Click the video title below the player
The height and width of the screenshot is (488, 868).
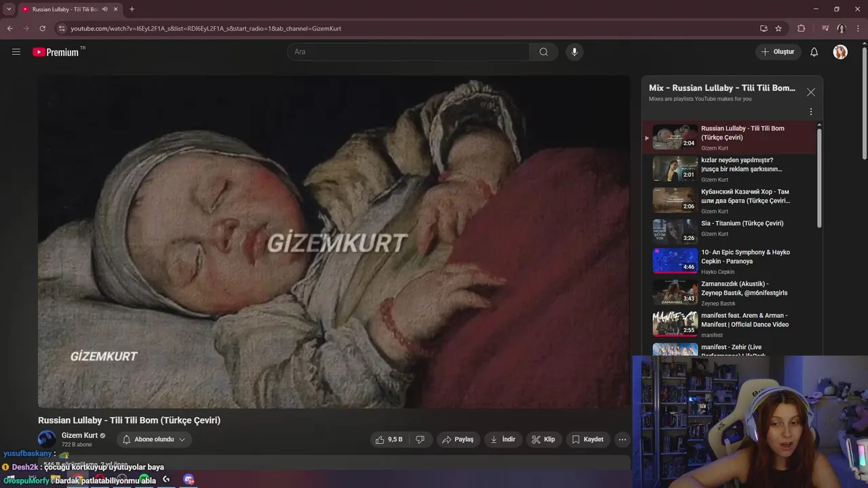(129, 420)
